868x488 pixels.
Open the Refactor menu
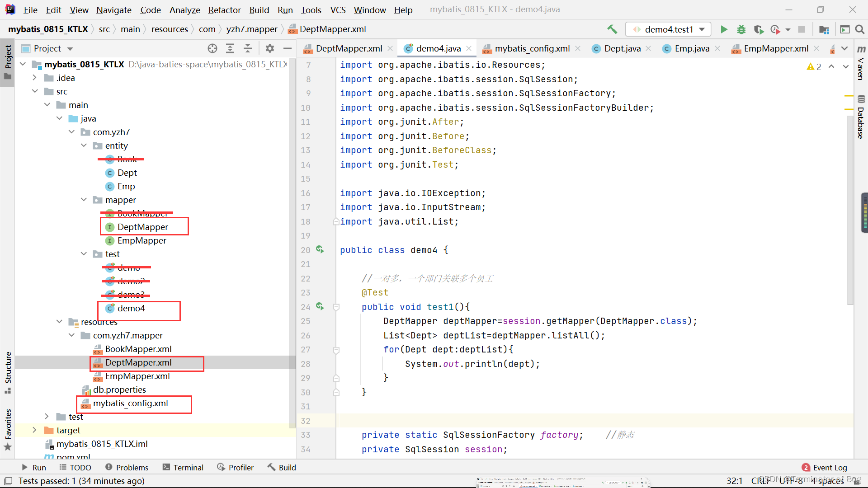tap(224, 9)
